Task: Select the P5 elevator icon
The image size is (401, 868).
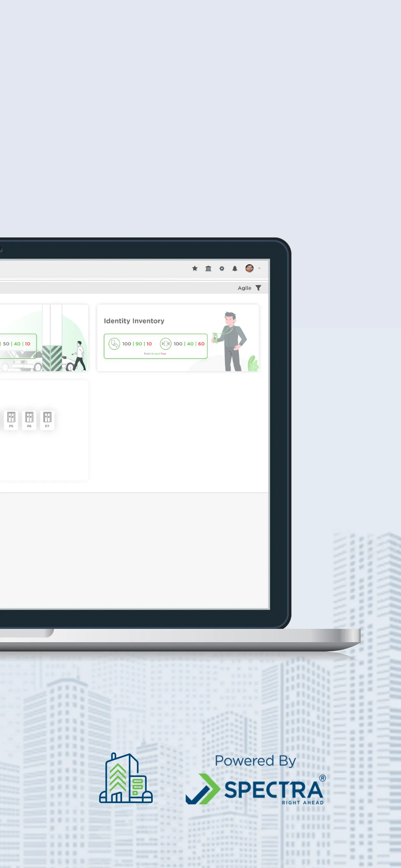Action: (x=11, y=420)
